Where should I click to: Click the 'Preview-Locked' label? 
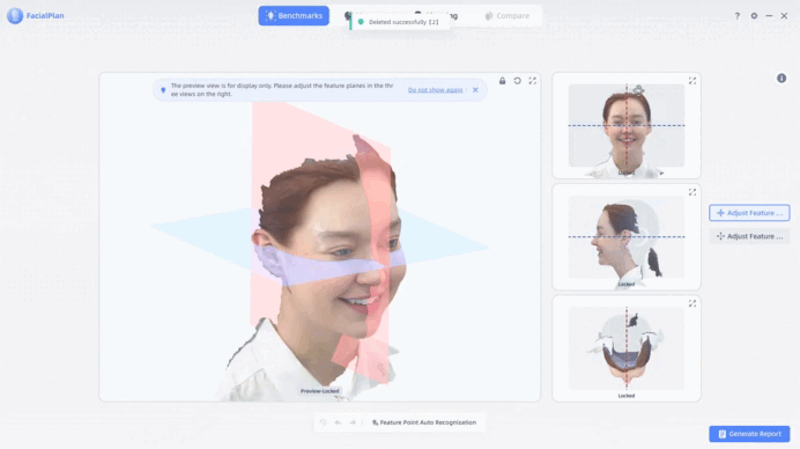coord(320,391)
